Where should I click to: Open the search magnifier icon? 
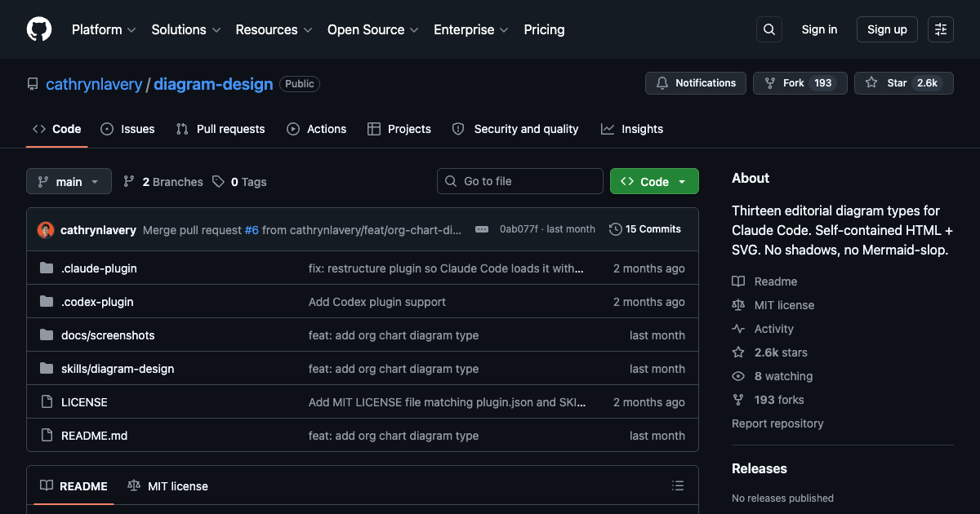(769, 29)
